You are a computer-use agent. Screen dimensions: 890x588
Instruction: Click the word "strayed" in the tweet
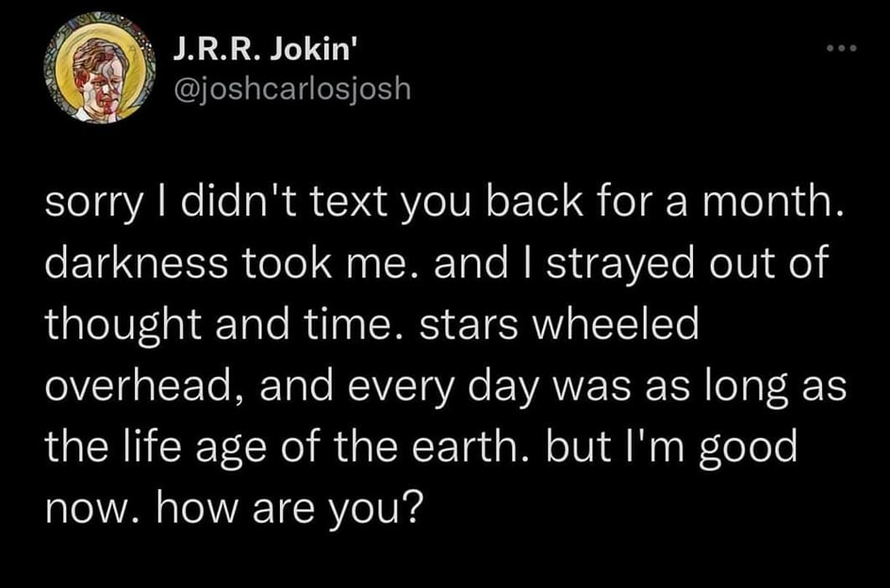tap(620, 265)
